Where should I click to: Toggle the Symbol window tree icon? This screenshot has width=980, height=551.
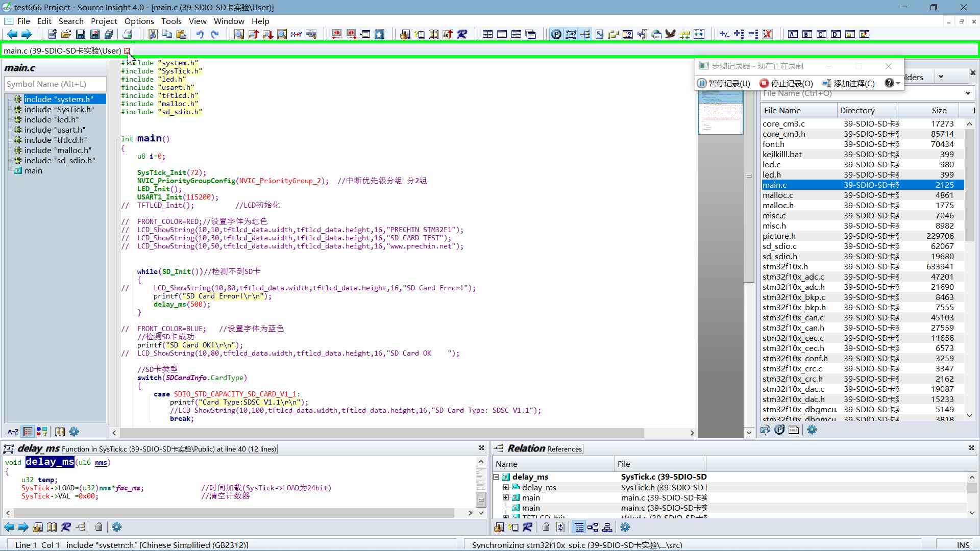(x=585, y=34)
